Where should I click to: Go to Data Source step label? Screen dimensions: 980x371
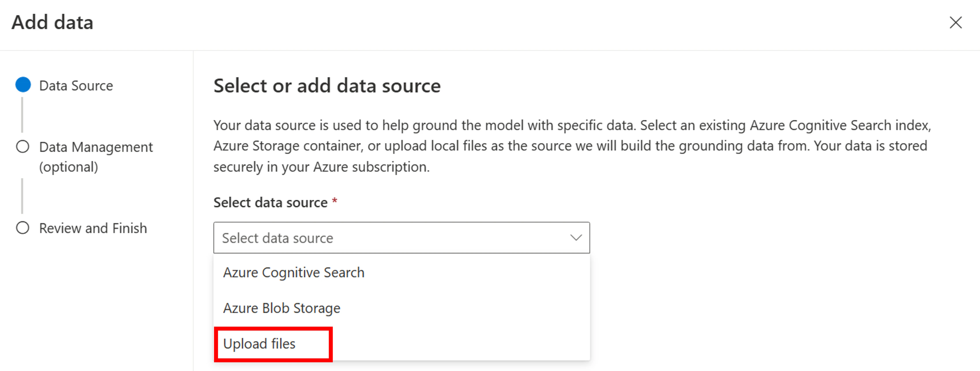click(76, 86)
